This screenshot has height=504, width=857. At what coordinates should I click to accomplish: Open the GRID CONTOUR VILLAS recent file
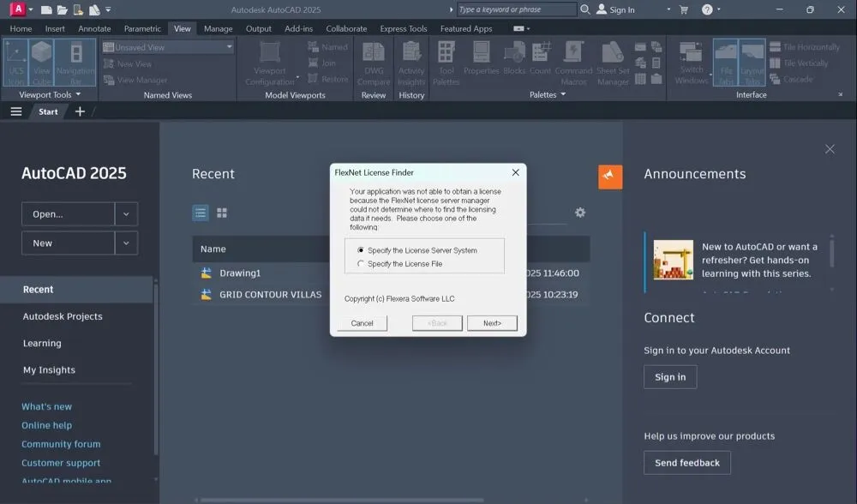[x=271, y=295]
